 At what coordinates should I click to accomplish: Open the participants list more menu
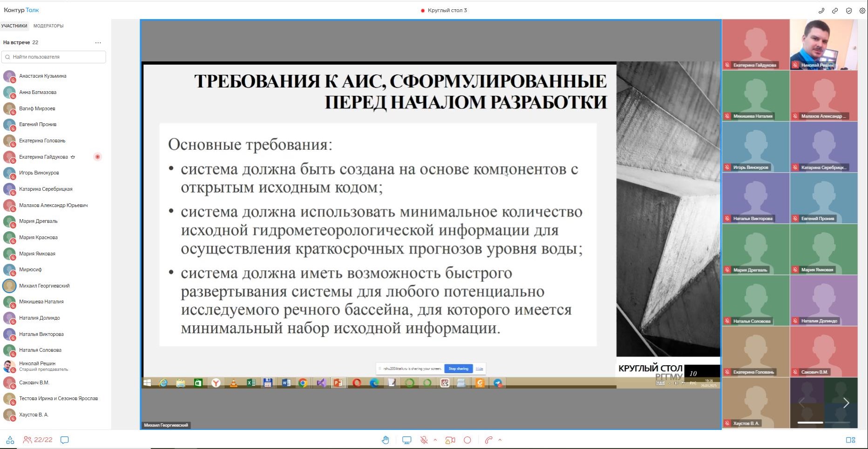pyautogui.click(x=98, y=42)
